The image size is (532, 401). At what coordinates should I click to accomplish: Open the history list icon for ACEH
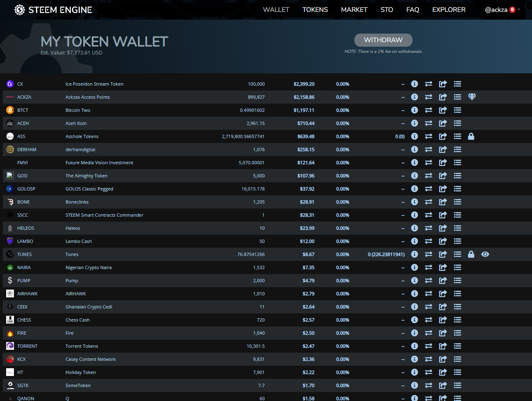(458, 123)
